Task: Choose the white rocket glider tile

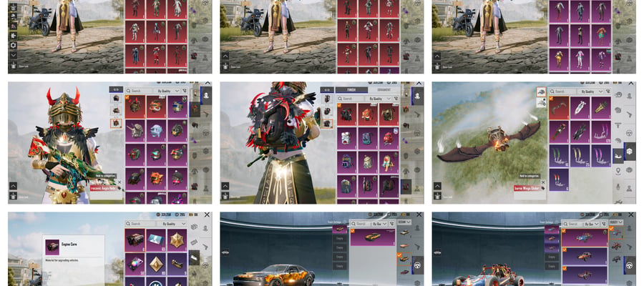Action: 580,107
